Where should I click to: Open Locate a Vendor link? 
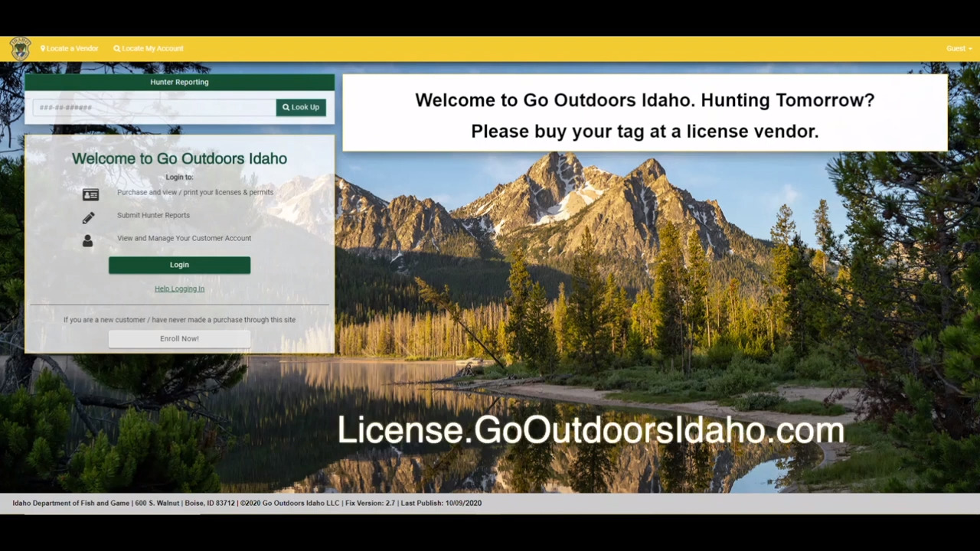[x=69, y=48]
